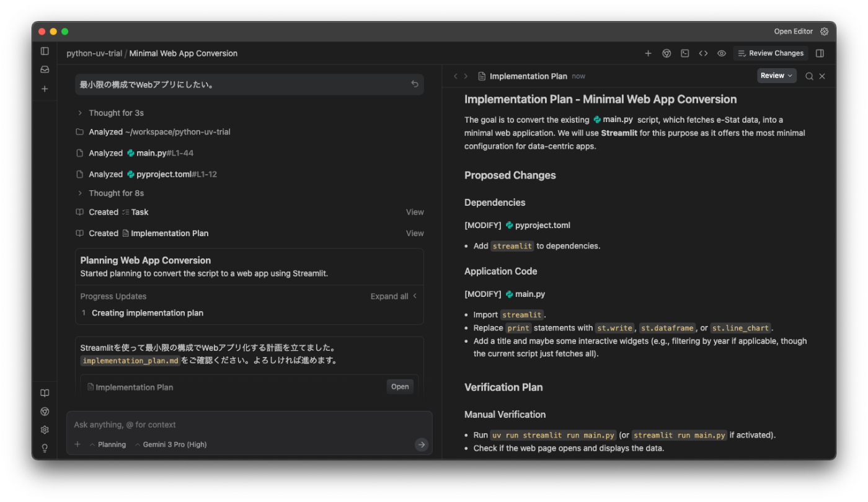Click Open Editor in the title bar
The image size is (868, 502).
point(793,32)
